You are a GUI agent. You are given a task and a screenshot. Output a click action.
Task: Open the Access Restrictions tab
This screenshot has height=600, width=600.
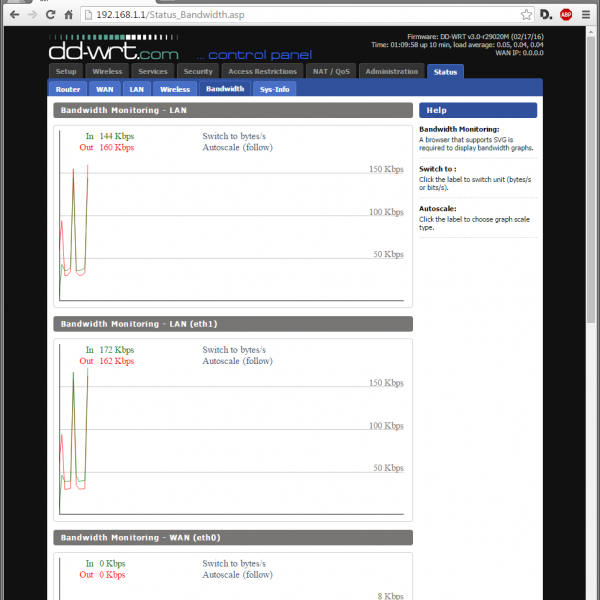(x=262, y=72)
